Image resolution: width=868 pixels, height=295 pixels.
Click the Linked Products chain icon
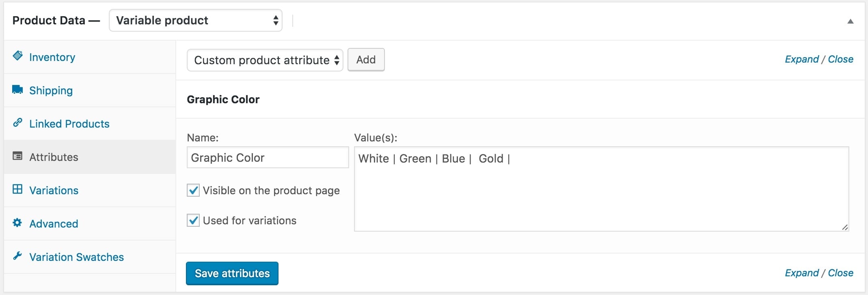(x=17, y=123)
